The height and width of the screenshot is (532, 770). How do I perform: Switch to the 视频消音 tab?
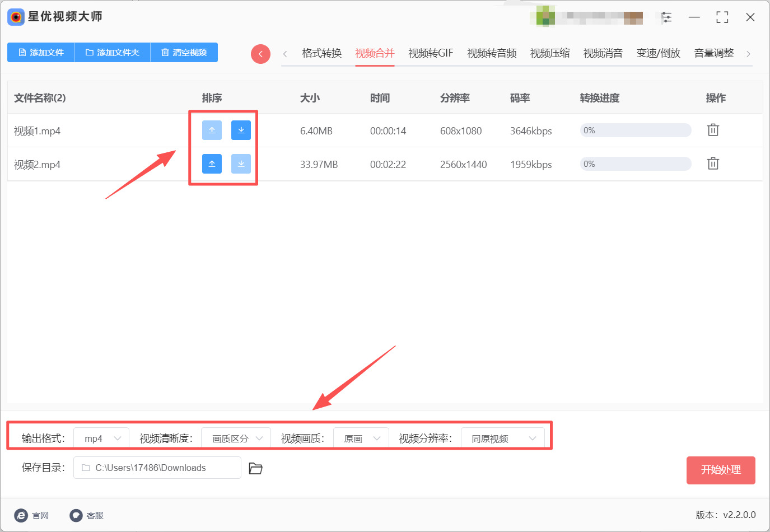point(603,53)
